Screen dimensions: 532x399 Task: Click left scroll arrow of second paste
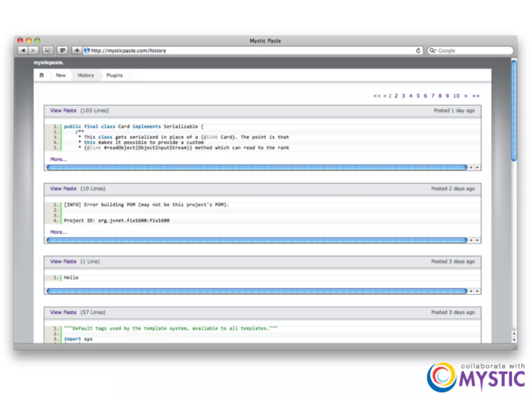point(471,240)
